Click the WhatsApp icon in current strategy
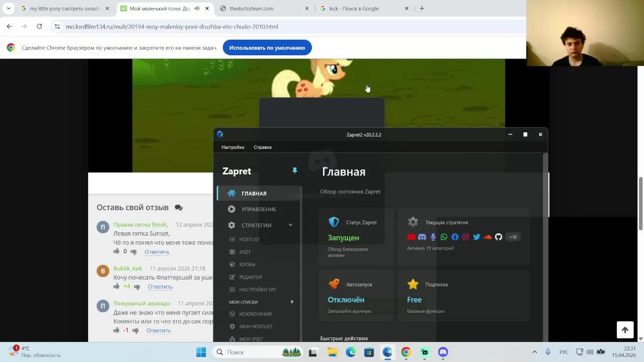The height and width of the screenshot is (362, 644). point(444,237)
